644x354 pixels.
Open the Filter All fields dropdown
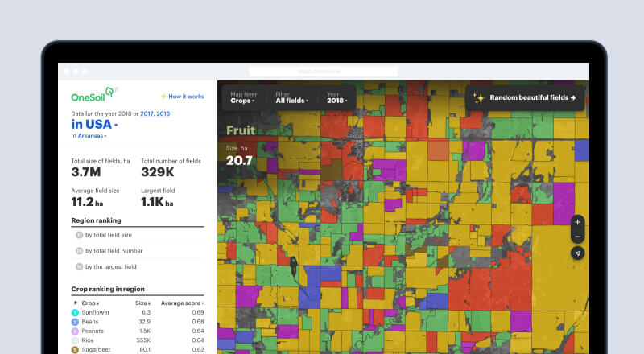pos(291,97)
